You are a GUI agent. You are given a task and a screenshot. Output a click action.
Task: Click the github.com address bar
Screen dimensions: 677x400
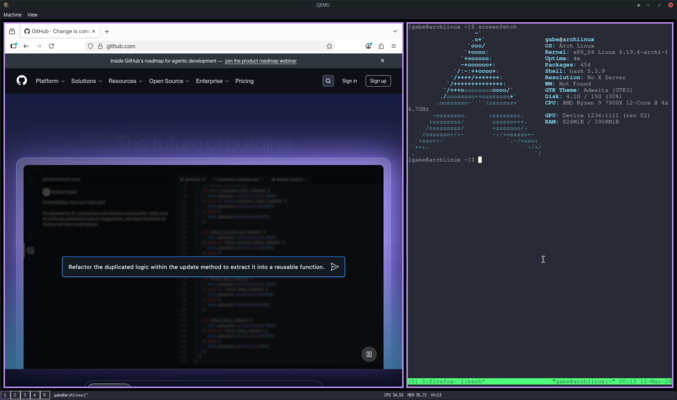tap(210, 46)
